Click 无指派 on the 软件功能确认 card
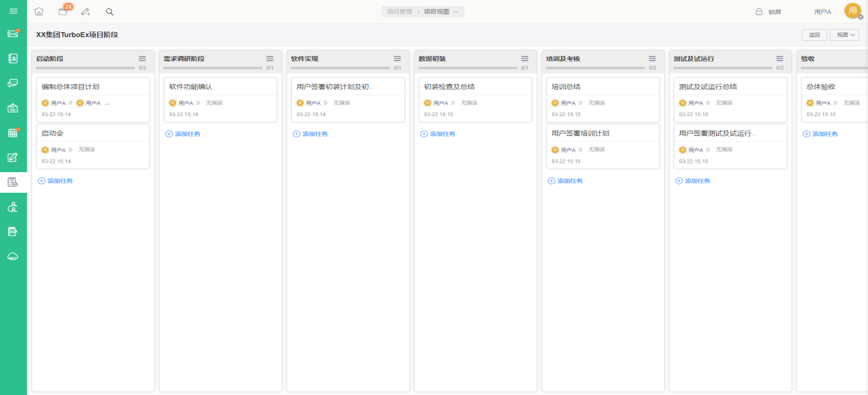The height and width of the screenshot is (395, 868). (214, 103)
